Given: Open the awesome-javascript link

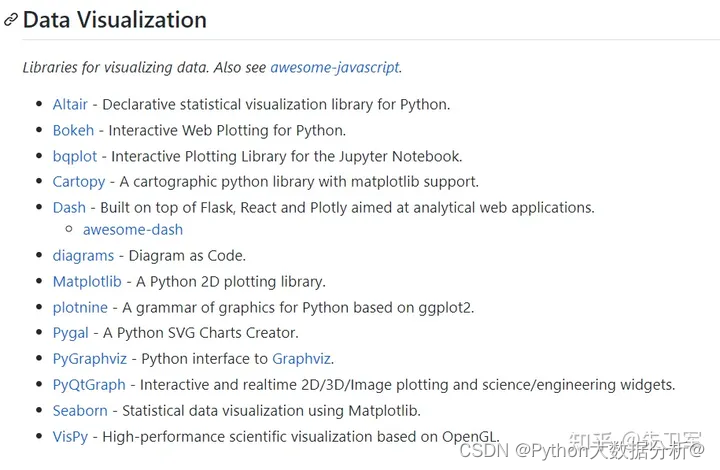Looking at the screenshot, I should [x=335, y=68].
